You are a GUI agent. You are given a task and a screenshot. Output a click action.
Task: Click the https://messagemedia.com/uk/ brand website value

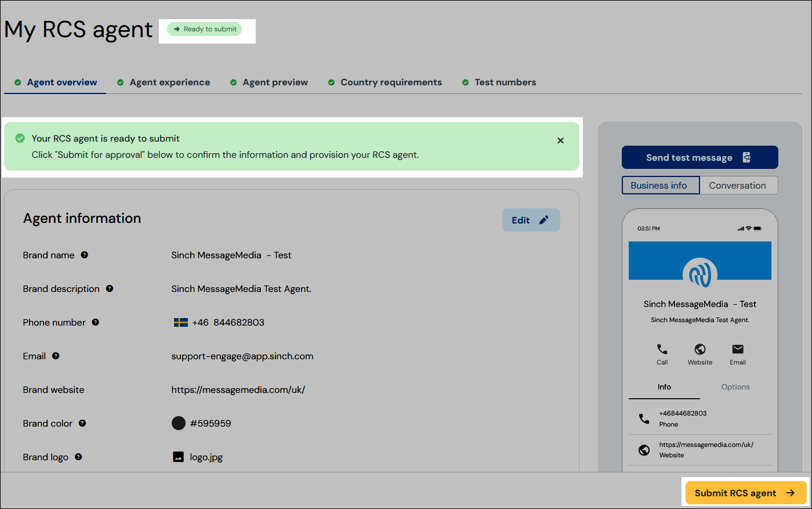coord(238,390)
